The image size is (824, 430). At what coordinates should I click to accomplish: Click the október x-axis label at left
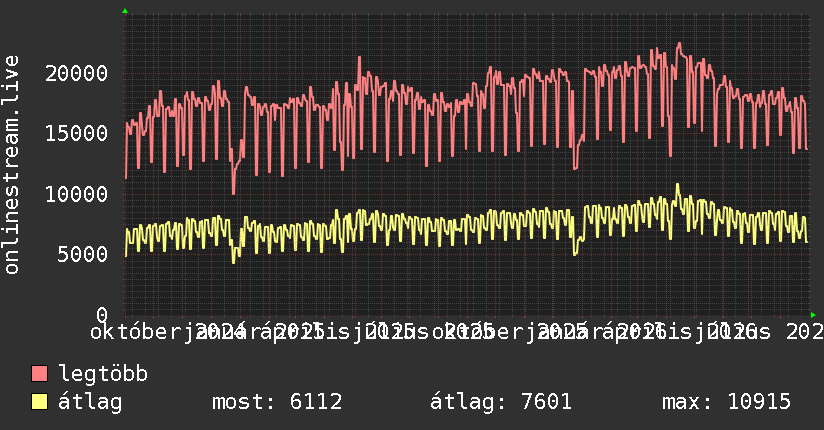pyautogui.click(x=136, y=332)
